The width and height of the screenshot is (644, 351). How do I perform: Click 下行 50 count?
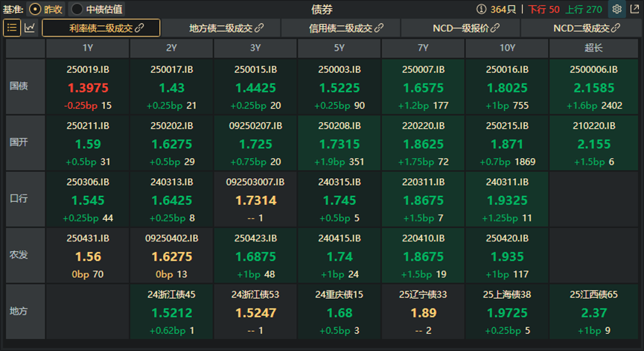pos(543,10)
